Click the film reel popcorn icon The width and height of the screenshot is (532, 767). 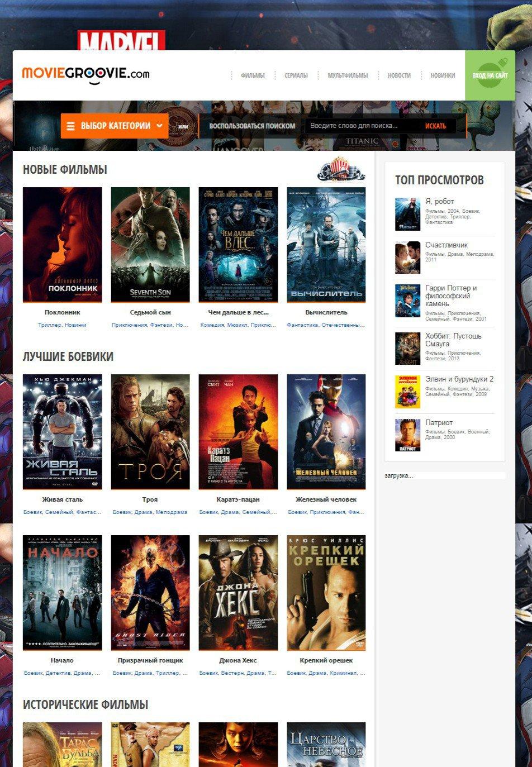pyautogui.click(x=341, y=169)
